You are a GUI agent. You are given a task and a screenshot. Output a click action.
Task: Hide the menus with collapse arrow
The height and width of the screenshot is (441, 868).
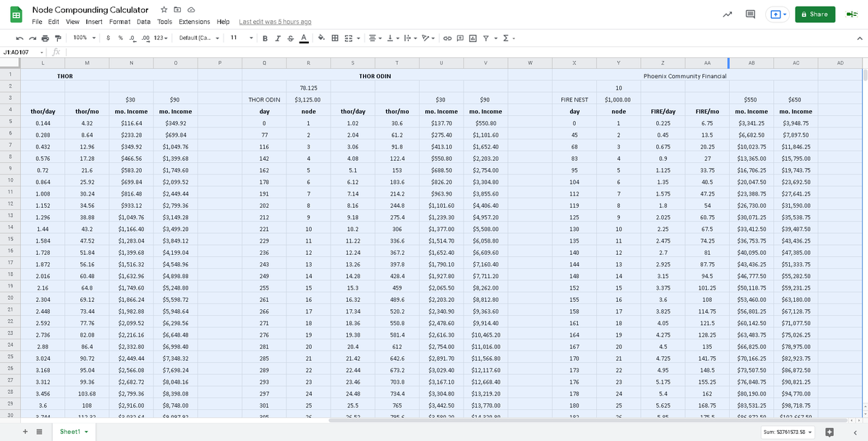859,38
